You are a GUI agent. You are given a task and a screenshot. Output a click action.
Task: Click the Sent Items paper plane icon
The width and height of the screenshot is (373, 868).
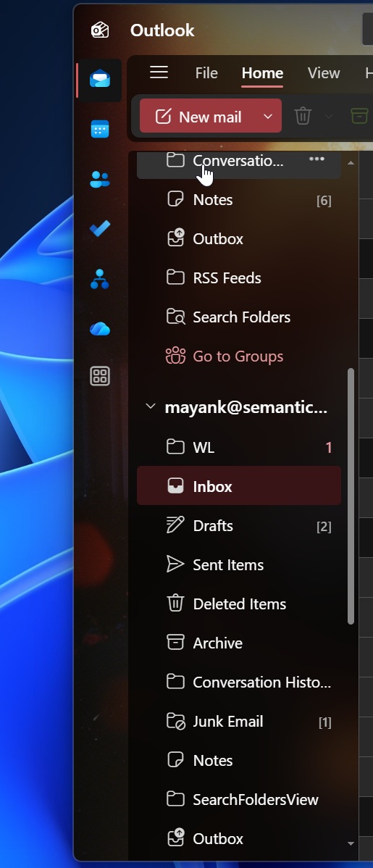tap(175, 564)
